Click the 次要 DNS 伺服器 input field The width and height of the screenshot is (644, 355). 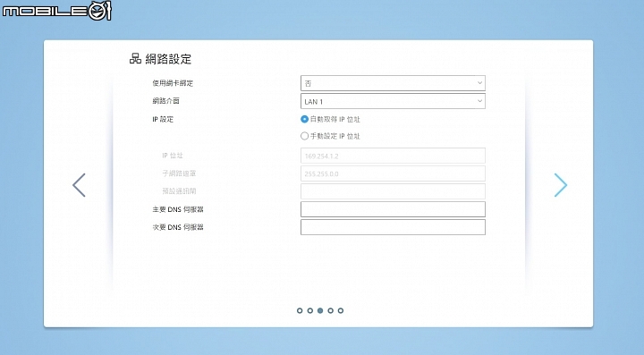point(393,227)
